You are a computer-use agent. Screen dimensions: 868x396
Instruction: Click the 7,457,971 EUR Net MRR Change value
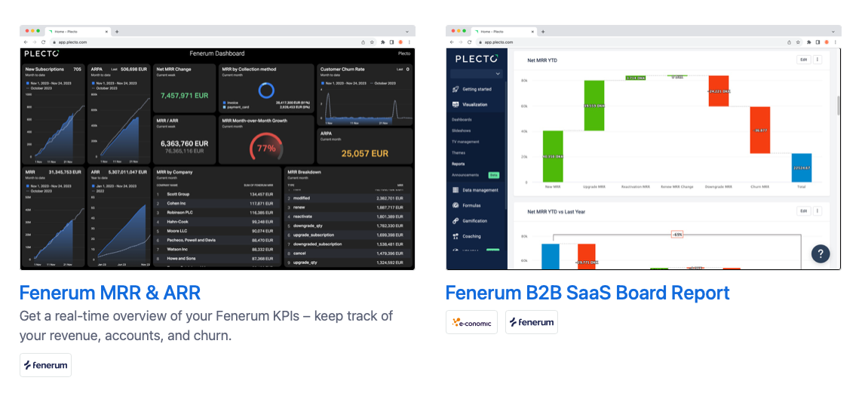click(184, 95)
